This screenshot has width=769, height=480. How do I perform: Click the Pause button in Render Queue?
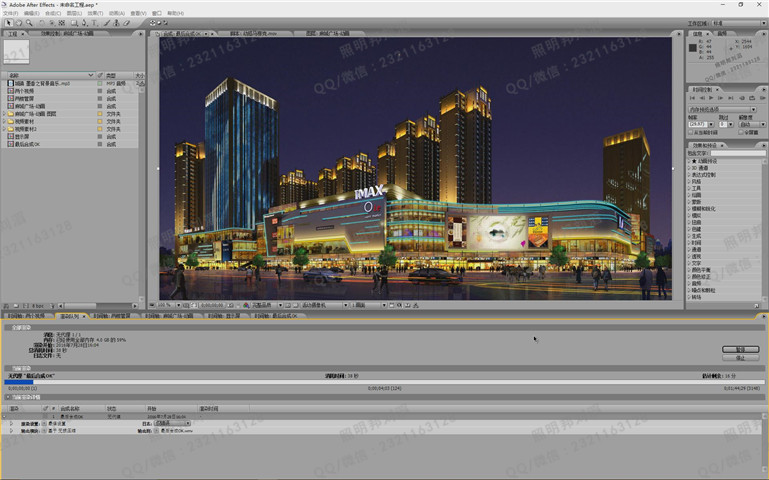point(741,349)
